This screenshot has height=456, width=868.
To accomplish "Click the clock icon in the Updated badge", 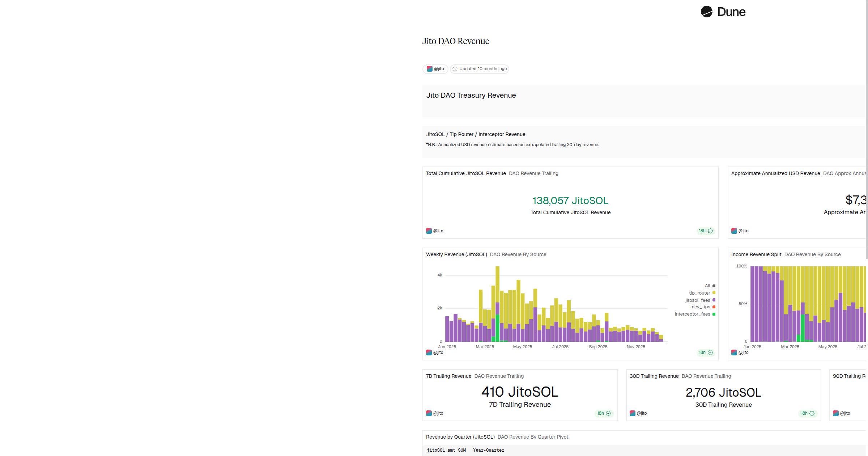I will pyautogui.click(x=455, y=69).
